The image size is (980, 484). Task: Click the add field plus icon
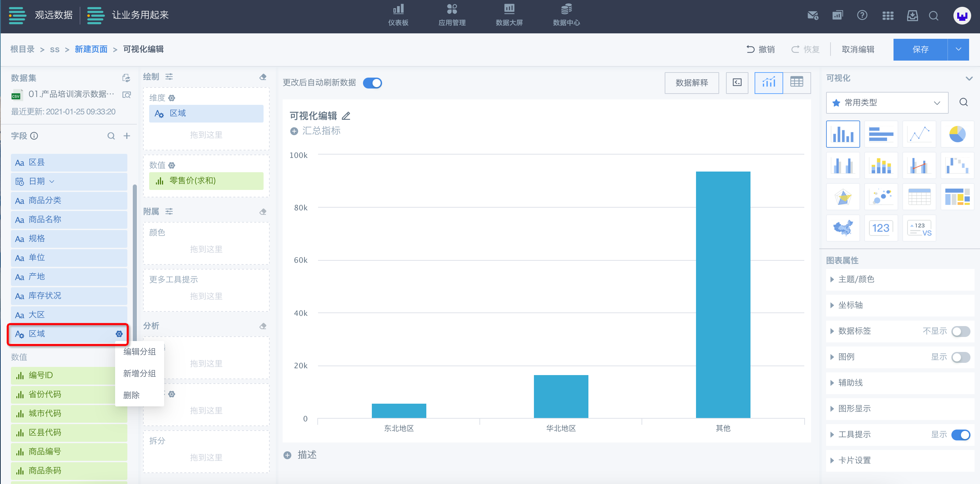point(127,136)
